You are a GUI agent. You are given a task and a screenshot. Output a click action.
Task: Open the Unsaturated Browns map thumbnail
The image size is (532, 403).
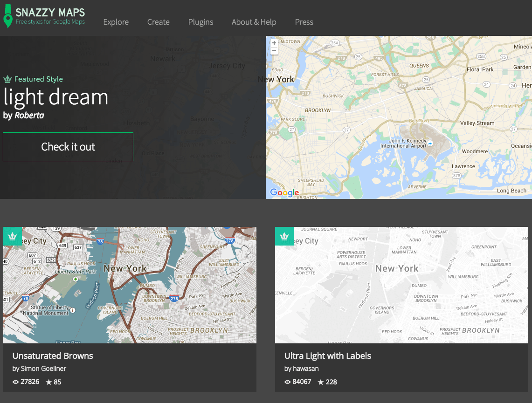click(130, 285)
